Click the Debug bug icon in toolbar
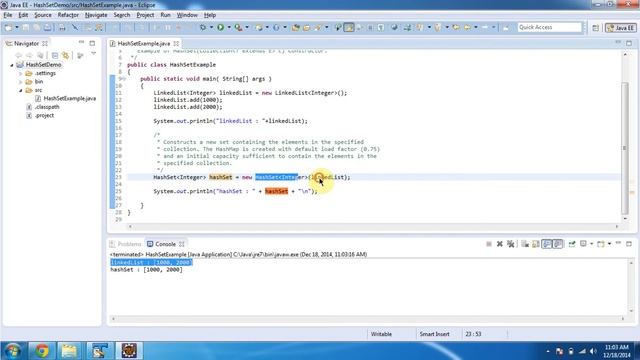Viewport: 640px width, 360px height. tap(203, 27)
